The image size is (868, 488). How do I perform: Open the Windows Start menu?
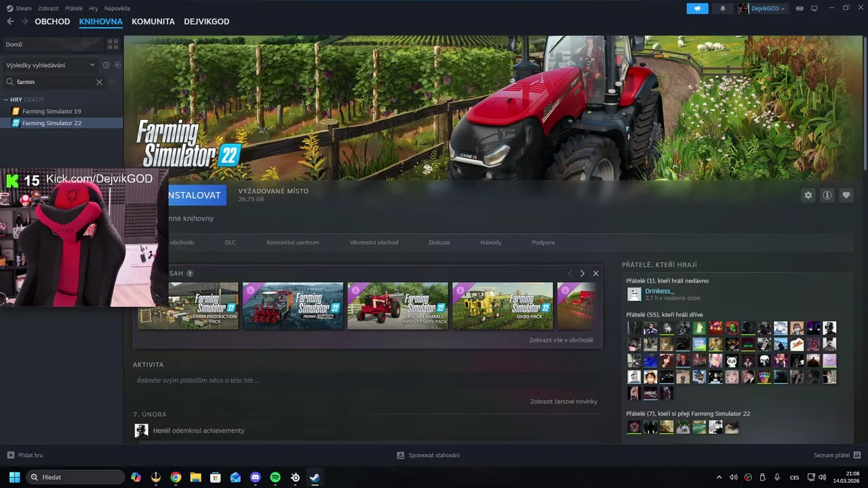click(14, 477)
